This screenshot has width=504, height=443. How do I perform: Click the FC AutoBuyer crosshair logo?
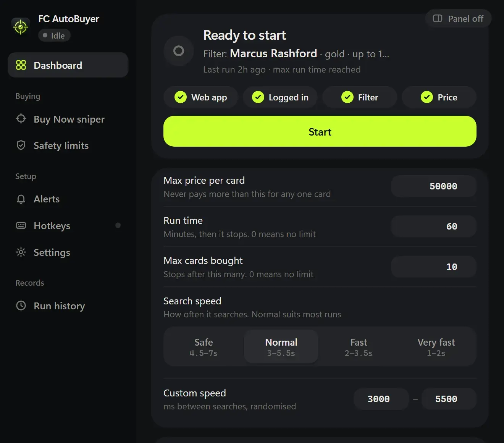point(21,27)
